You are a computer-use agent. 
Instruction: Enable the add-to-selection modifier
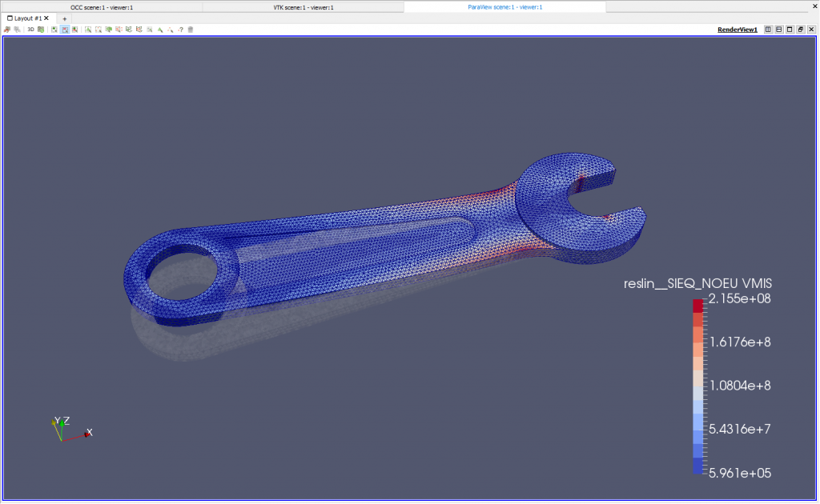coord(54,30)
